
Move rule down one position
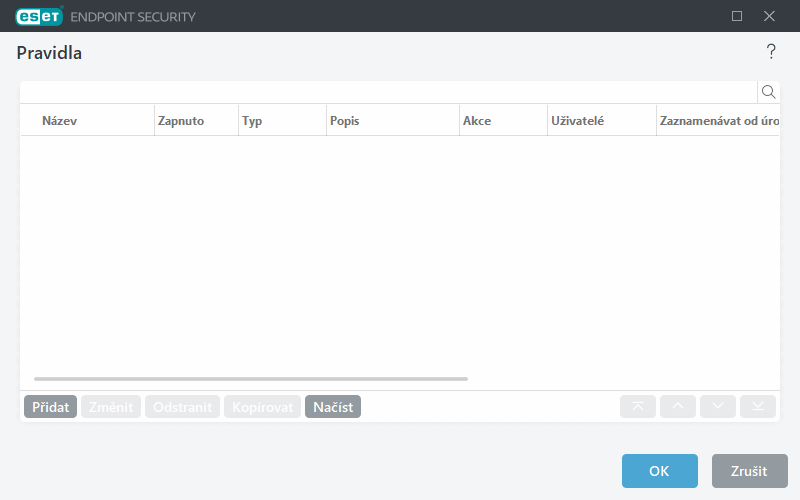pyautogui.click(x=718, y=407)
